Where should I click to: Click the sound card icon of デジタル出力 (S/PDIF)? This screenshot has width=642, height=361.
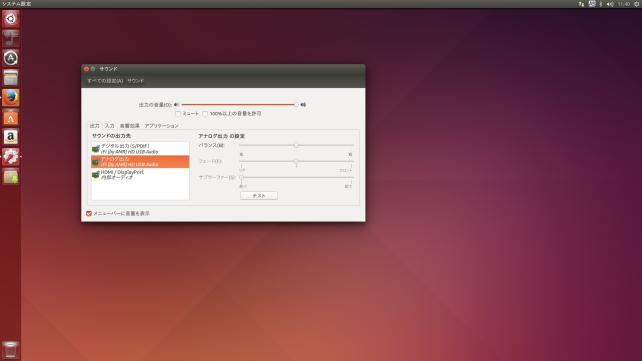[96, 149]
